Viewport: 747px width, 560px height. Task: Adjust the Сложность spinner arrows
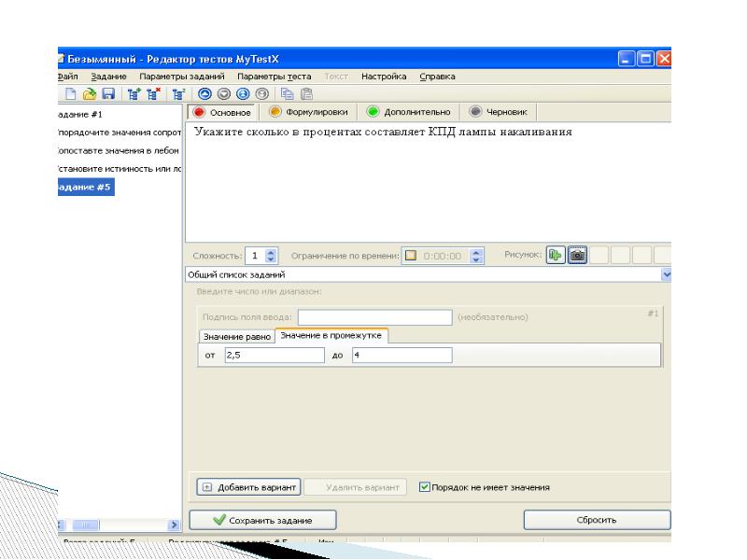pos(272,256)
